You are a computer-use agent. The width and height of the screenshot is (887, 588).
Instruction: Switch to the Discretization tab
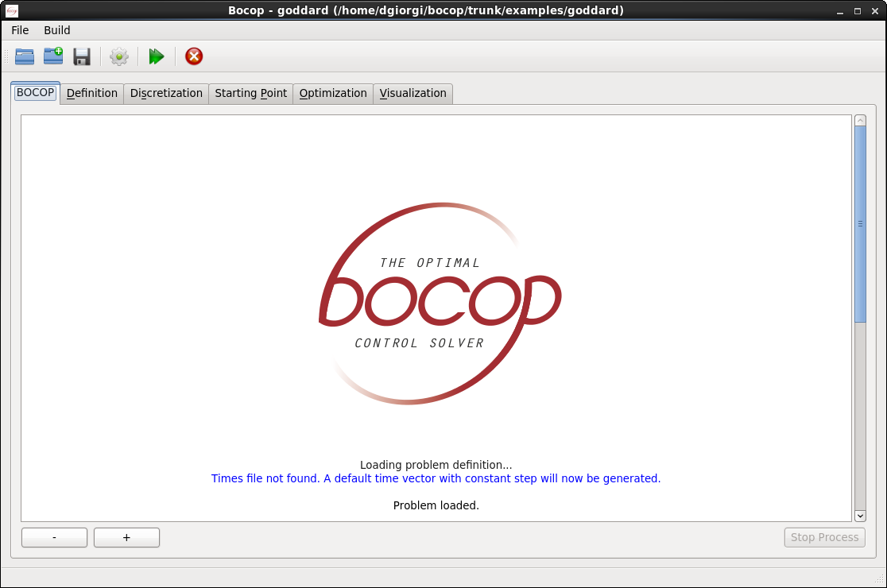166,93
